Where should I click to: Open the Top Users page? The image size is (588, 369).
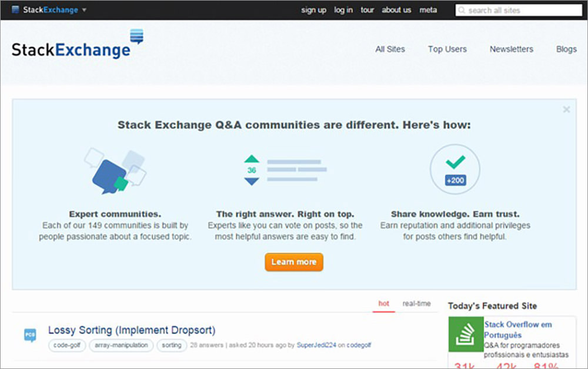click(x=447, y=49)
